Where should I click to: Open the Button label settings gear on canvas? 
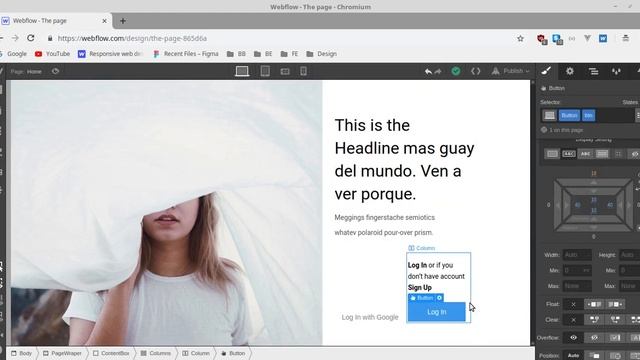click(439, 298)
